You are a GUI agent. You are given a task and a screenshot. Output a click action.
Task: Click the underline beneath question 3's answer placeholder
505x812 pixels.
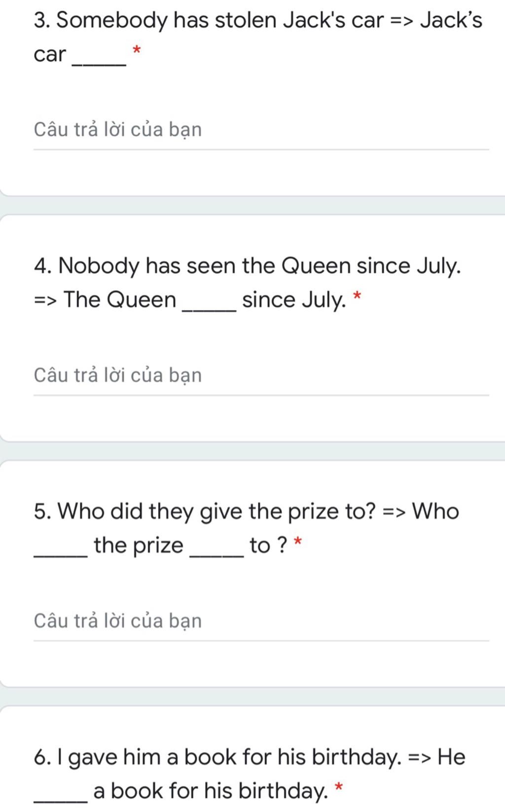coord(261,149)
